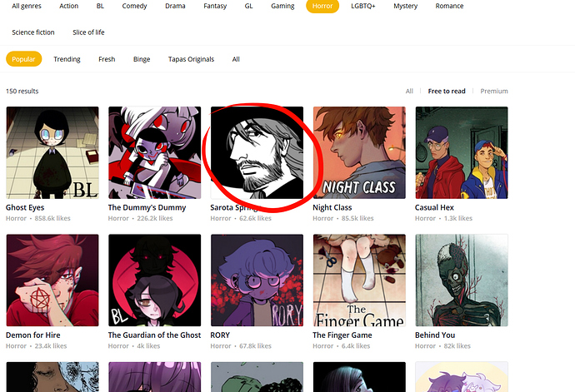Open the Ghost Eyes comic cover
Viewport: 575px width, 392px height.
pyautogui.click(x=52, y=152)
